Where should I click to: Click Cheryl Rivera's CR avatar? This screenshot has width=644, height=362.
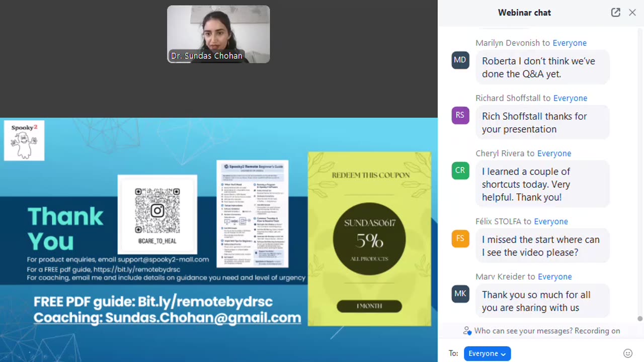[460, 170]
